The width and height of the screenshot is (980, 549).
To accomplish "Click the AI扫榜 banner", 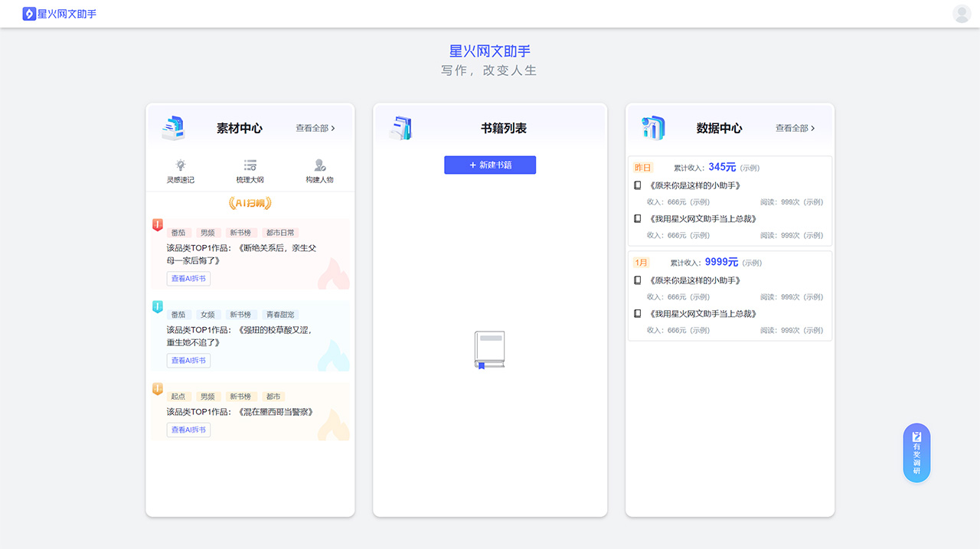I will 249,204.
